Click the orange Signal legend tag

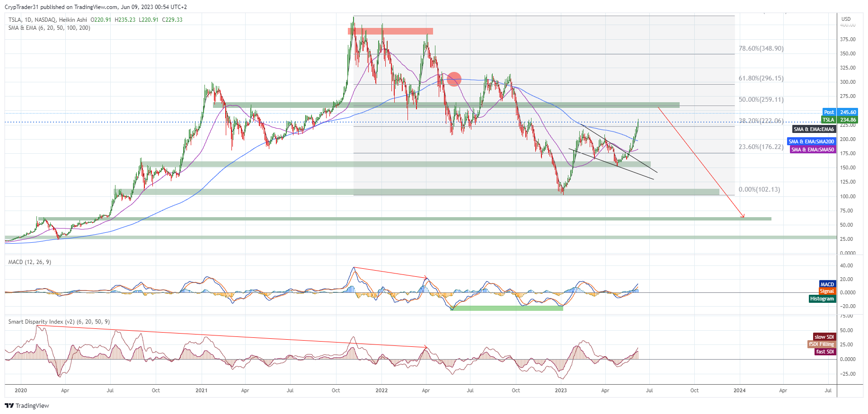[827, 291]
